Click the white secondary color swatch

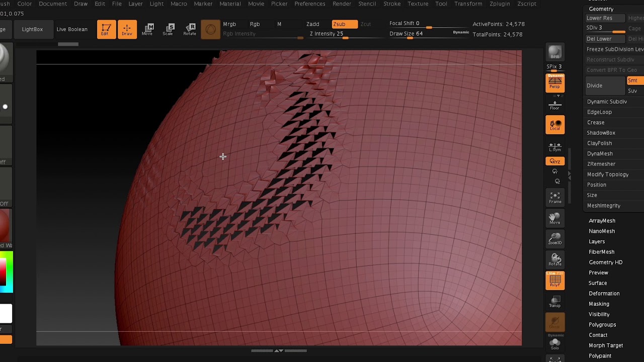click(6, 314)
